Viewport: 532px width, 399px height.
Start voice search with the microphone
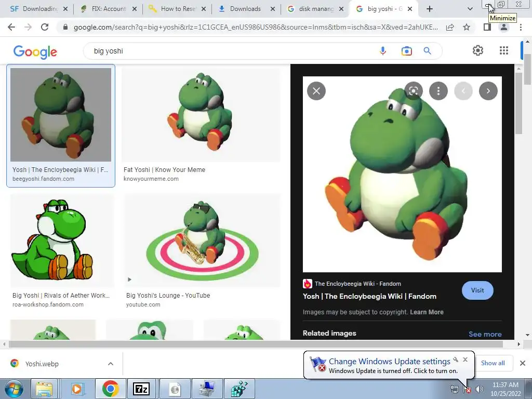pos(383,51)
